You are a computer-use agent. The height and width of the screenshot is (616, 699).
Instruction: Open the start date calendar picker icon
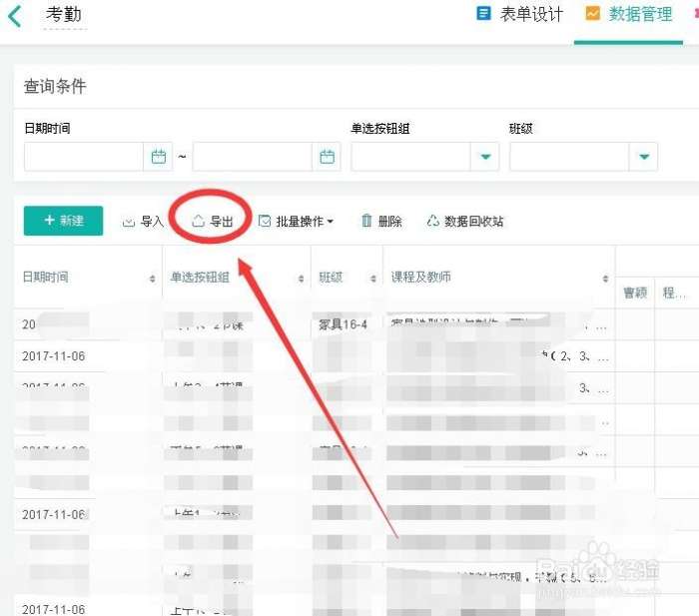pos(158,157)
